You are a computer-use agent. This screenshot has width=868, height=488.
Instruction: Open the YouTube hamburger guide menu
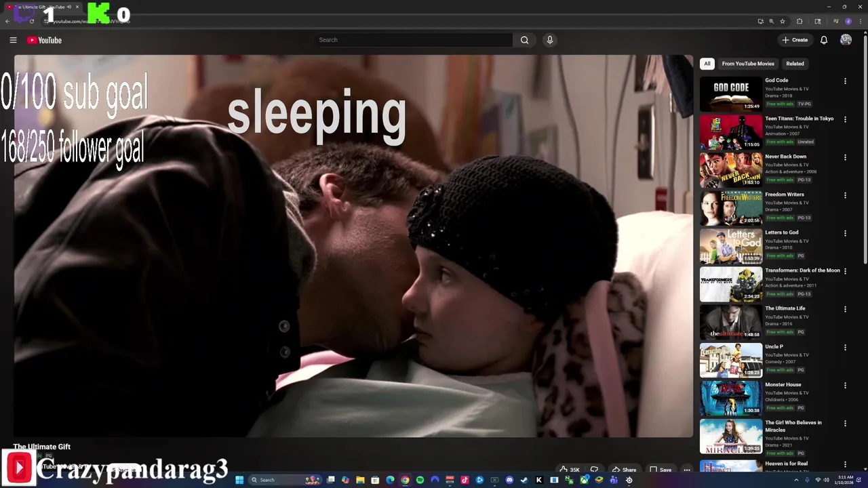[13, 40]
